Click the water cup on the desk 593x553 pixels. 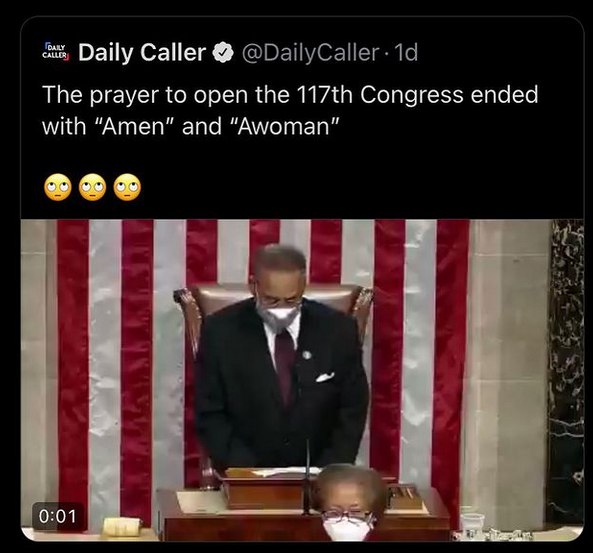click(x=471, y=522)
